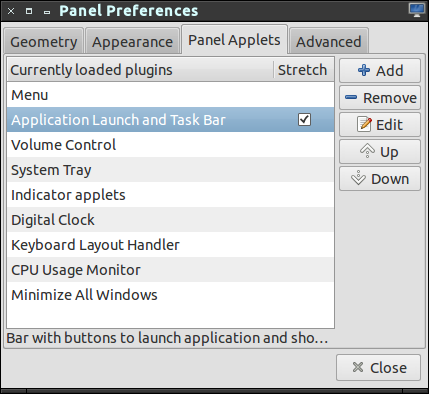
Task: Select the System Tray plugin
Action: click(170, 170)
